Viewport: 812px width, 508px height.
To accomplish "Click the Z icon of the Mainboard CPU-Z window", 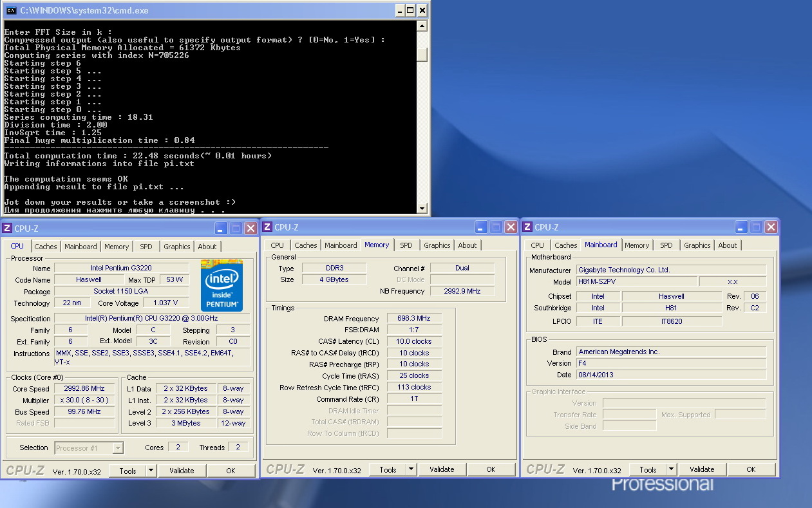I will (527, 227).
